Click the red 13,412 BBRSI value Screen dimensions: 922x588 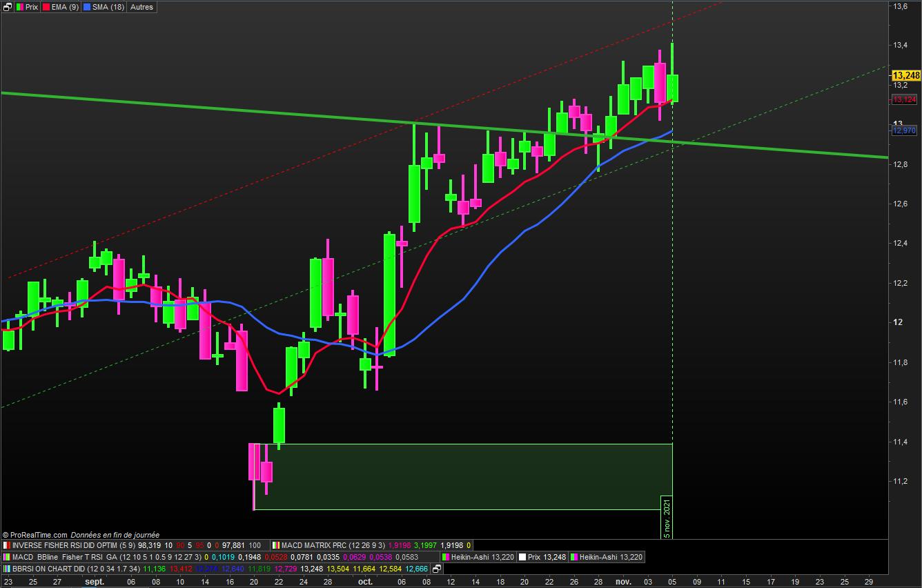[x=180, y=569]
